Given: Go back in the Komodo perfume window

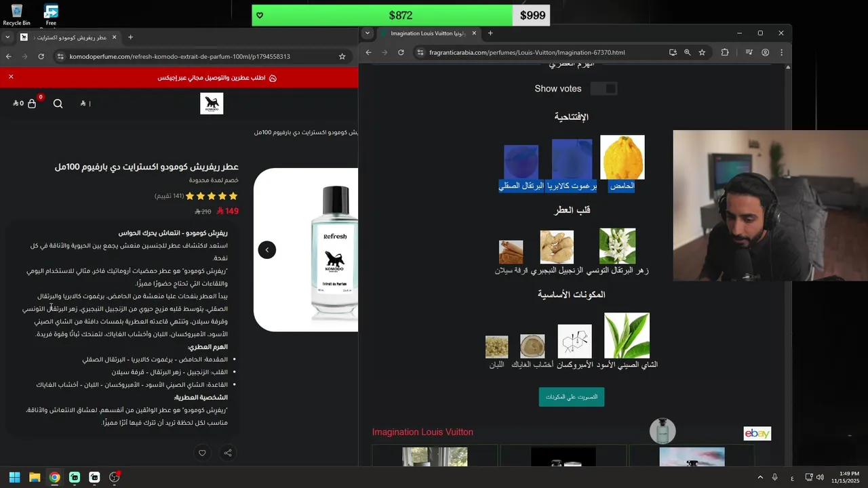Looking at the screenshot, I should (x=9, y=56).
